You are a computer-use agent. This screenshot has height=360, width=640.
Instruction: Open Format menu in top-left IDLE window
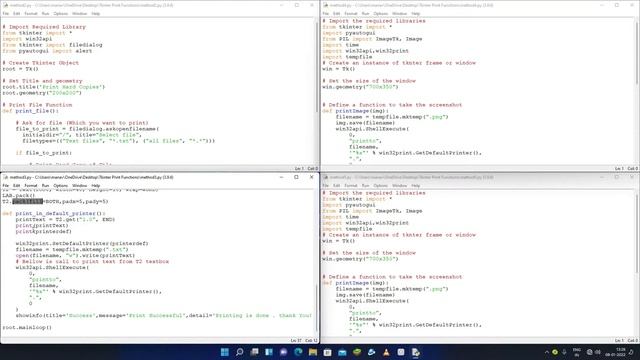tap(31, 13)
